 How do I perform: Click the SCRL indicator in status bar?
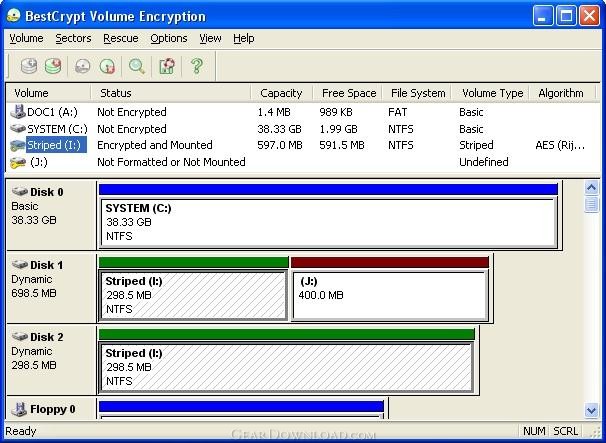[x=566, y=431]
